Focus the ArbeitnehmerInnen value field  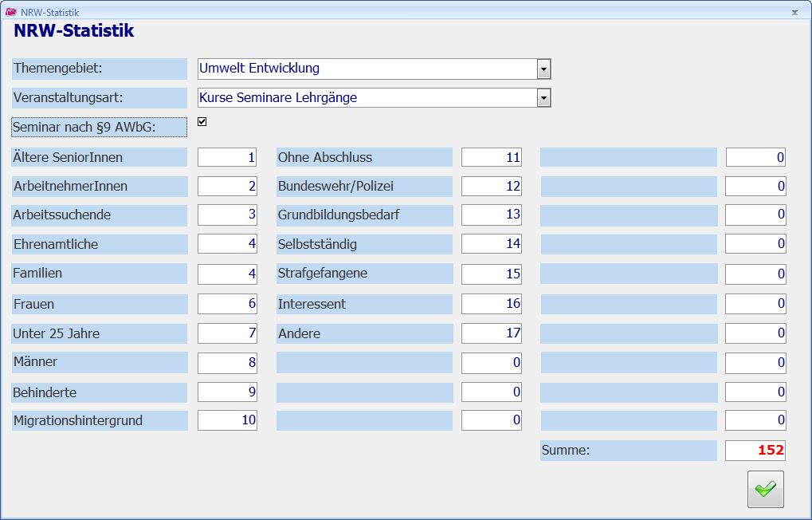tap(227, 187)
